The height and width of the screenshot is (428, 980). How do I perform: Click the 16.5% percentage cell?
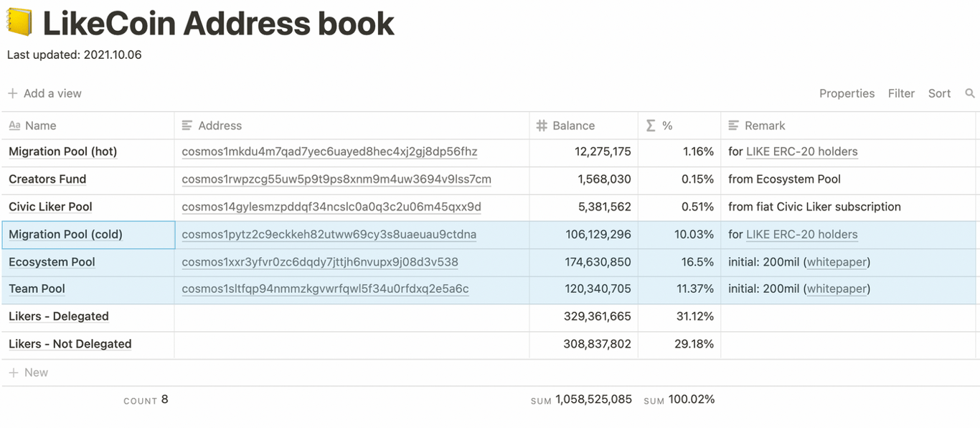[x=679, y=262]
